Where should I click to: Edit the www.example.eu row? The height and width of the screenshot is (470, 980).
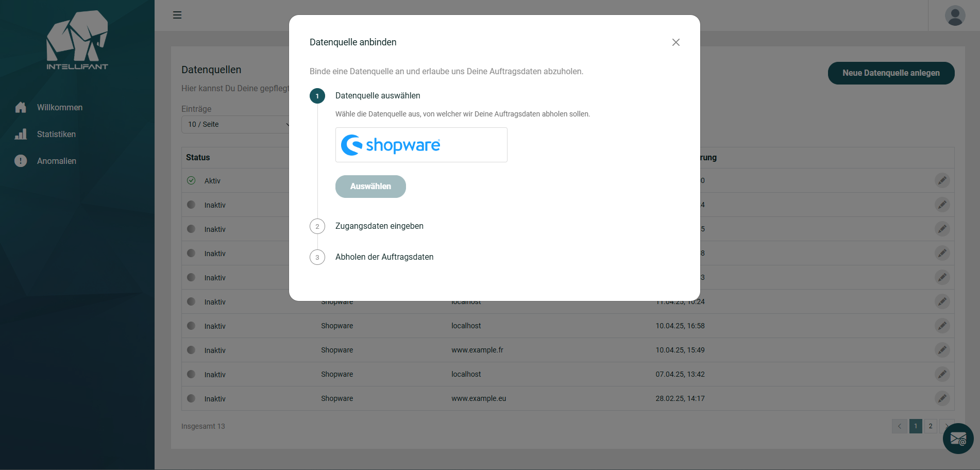click(x=942, y=398)
